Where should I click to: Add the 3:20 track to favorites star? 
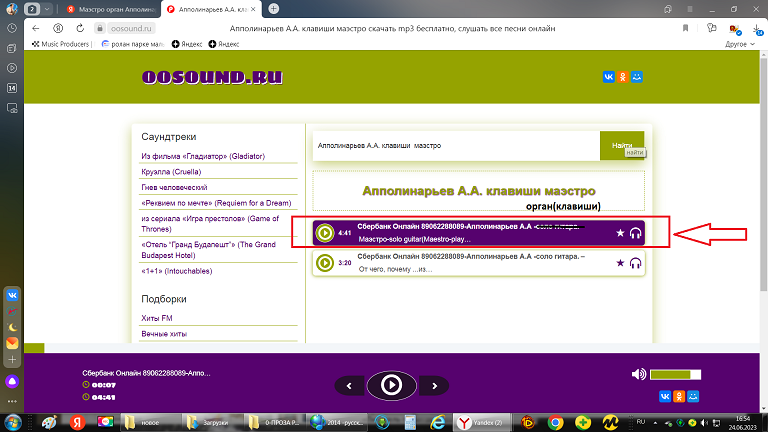point(620,263)
